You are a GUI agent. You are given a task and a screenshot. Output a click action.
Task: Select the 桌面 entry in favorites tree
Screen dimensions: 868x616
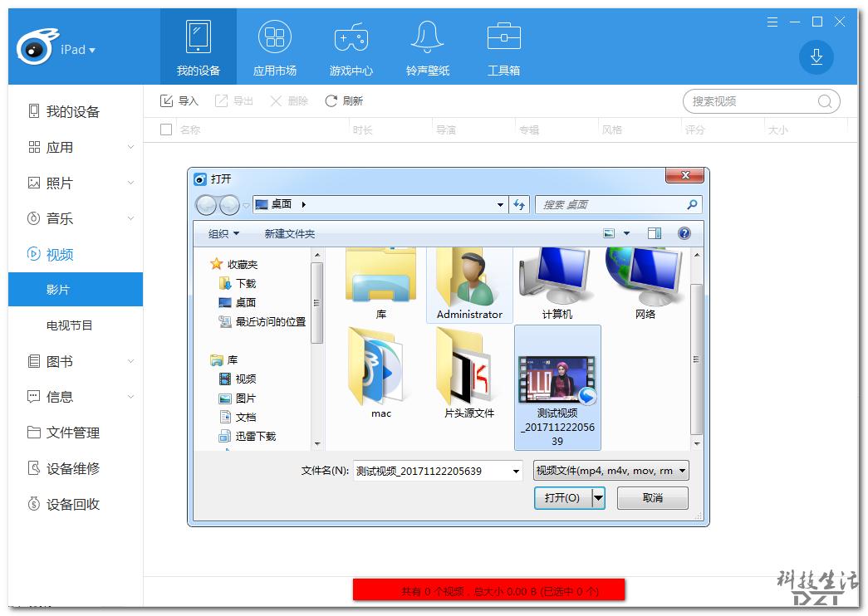(x=244, y=301)
